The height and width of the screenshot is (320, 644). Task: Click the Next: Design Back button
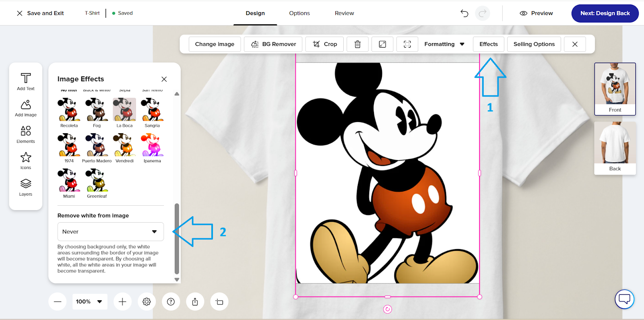[x=605, y=13]
